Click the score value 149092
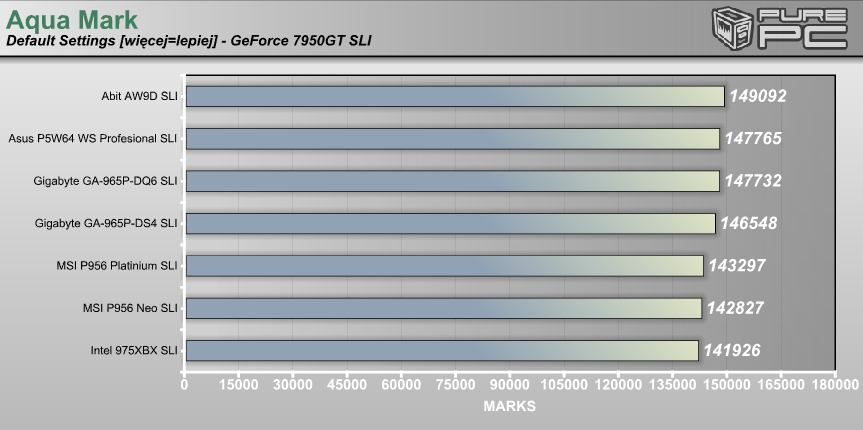Image resolution: width=863 pixels, height=430 pixels. 758,96
